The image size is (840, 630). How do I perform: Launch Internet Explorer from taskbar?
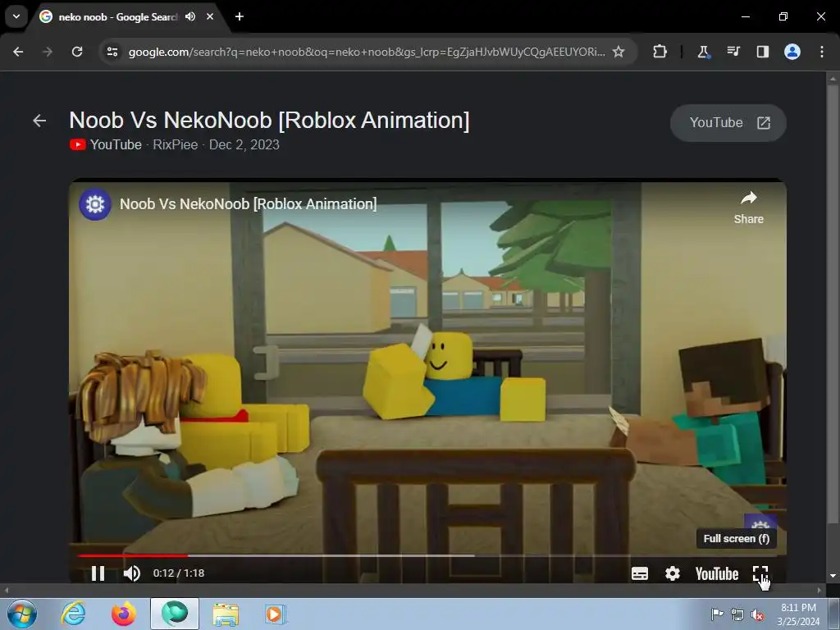[x=73, y=614]
